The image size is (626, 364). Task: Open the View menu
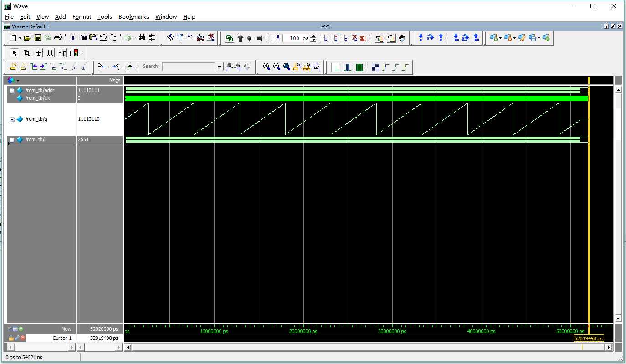click(42, 17)
